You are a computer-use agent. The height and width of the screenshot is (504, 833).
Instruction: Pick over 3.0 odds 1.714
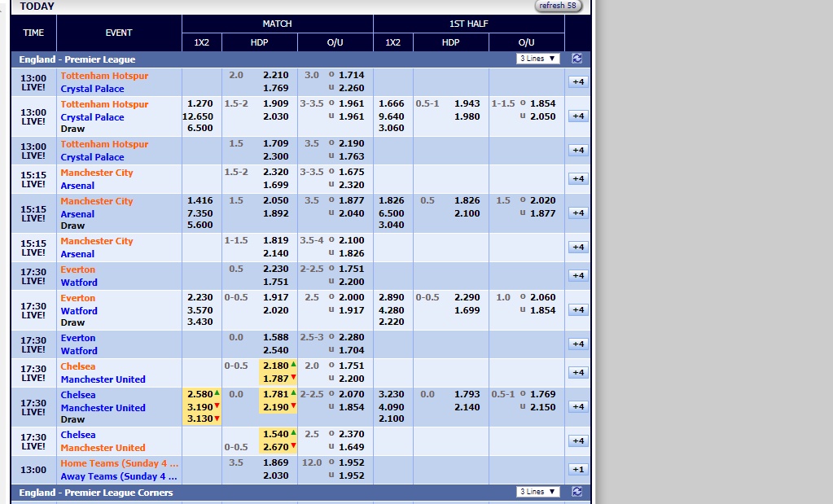[x=351, y=75]
